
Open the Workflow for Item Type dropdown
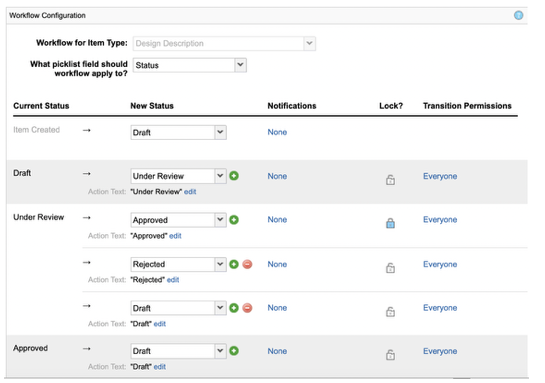[x=224, y=43]
